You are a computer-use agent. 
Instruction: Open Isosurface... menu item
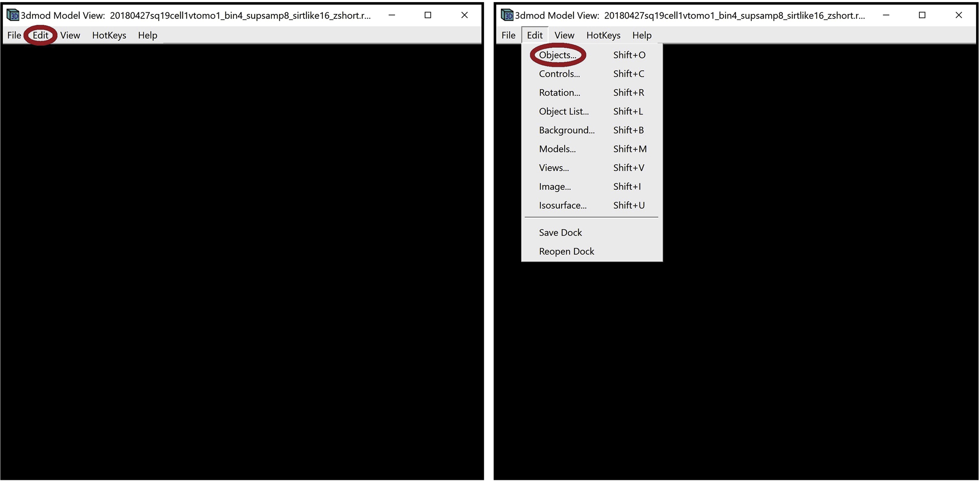(x=562, y=205)
